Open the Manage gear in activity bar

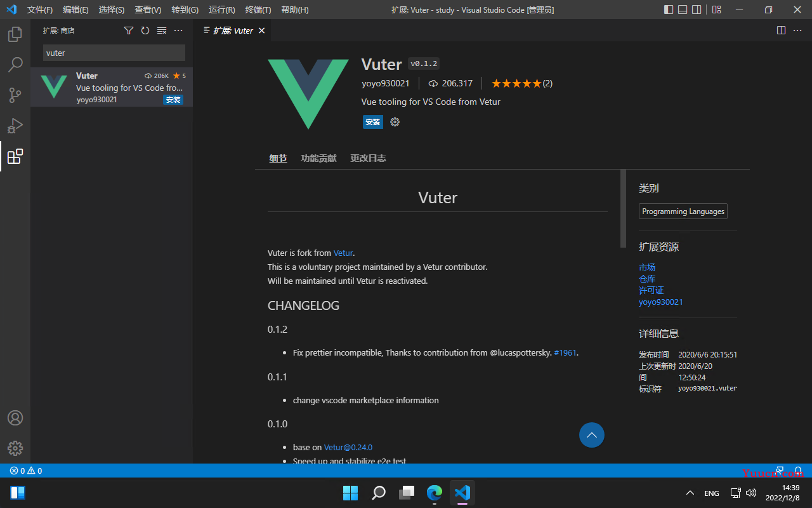click(15, 448)
